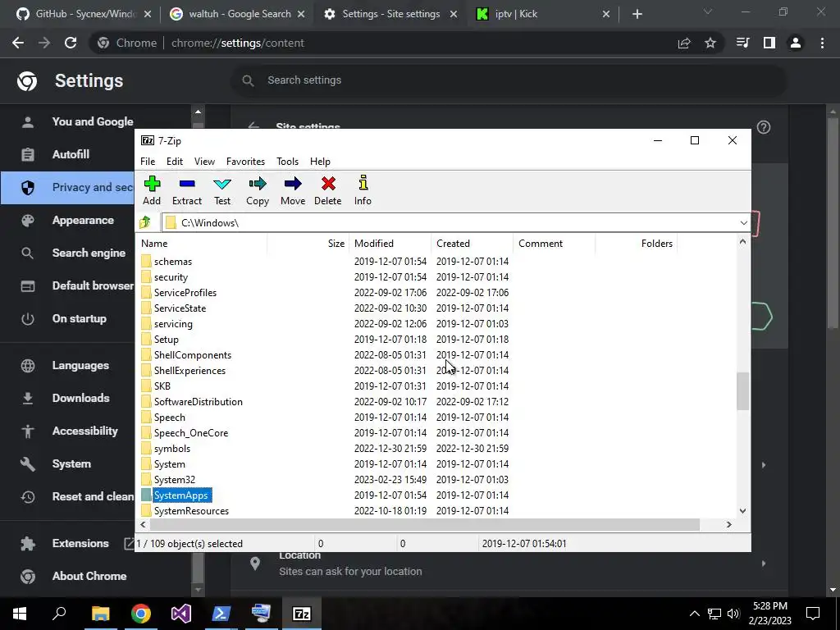Click the Add toolbar button in 7-Zip
The width and height of the screenshot is (840, 630).
(x=152, y=190)
